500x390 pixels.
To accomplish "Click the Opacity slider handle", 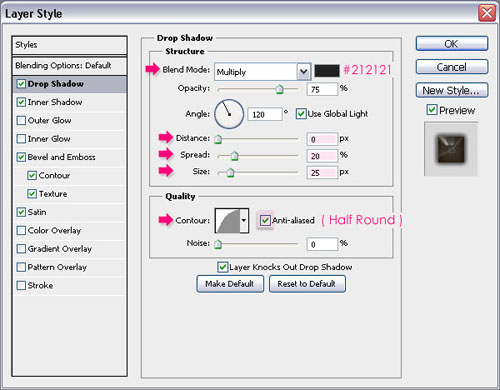I will [280, 89].
